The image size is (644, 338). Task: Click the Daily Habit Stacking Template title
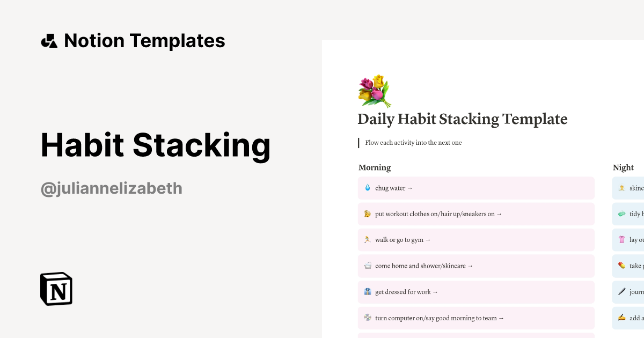(x=462, y=119)
